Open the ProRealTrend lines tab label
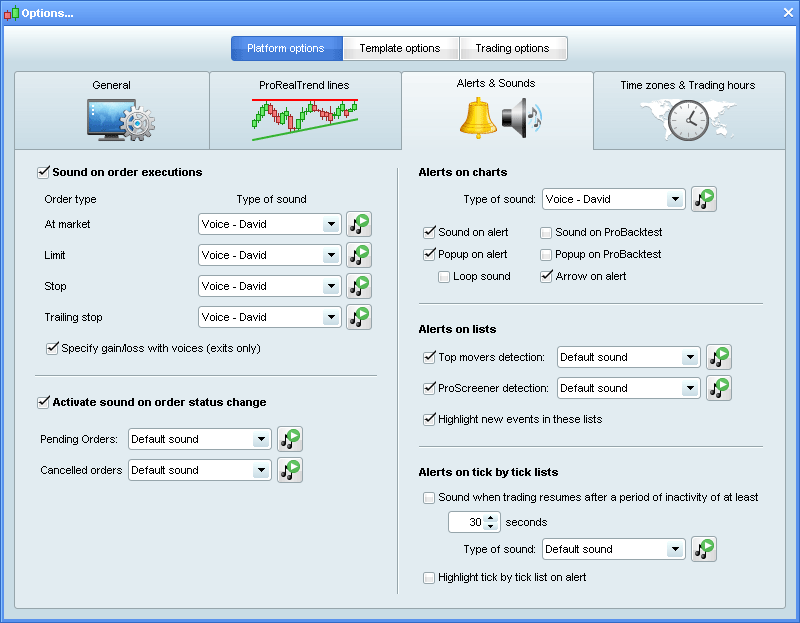800x623 pixels. tap(304, 85)
